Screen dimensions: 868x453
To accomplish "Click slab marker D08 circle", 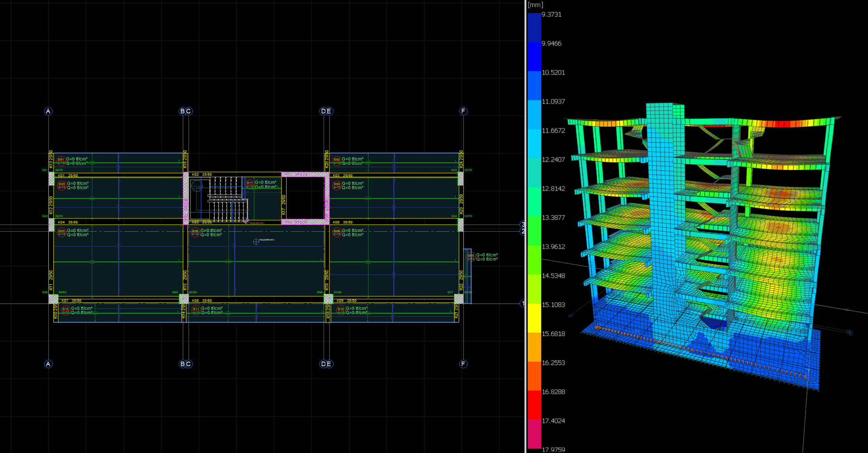I will pyautogui.click(x=337, y=232).
